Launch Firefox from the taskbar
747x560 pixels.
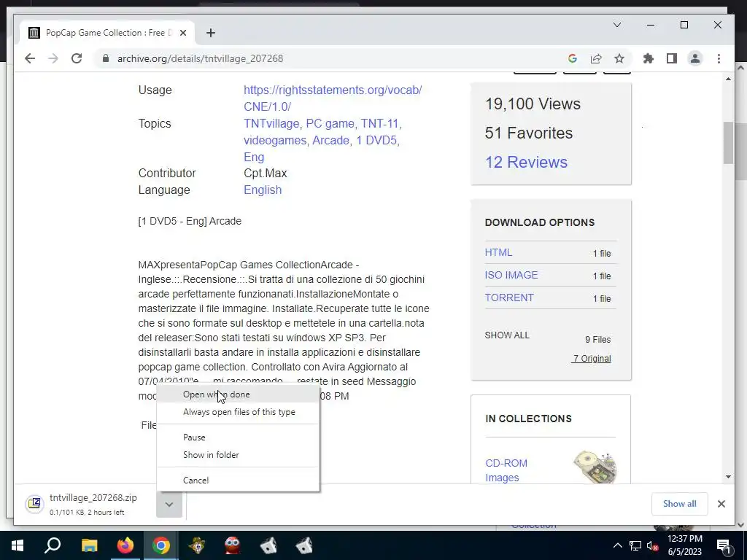point(125,545)
